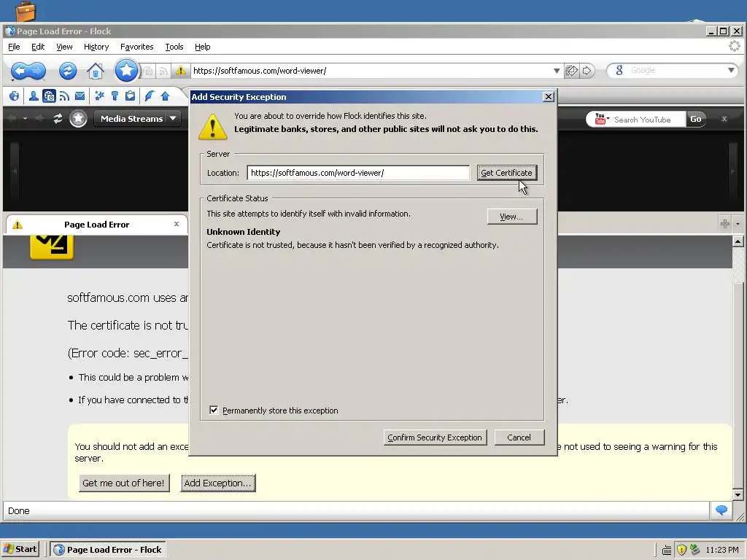This screenshot has width=747, height=560.
Task: Open media bar back history dropdown
Action: tap(26, 119)
